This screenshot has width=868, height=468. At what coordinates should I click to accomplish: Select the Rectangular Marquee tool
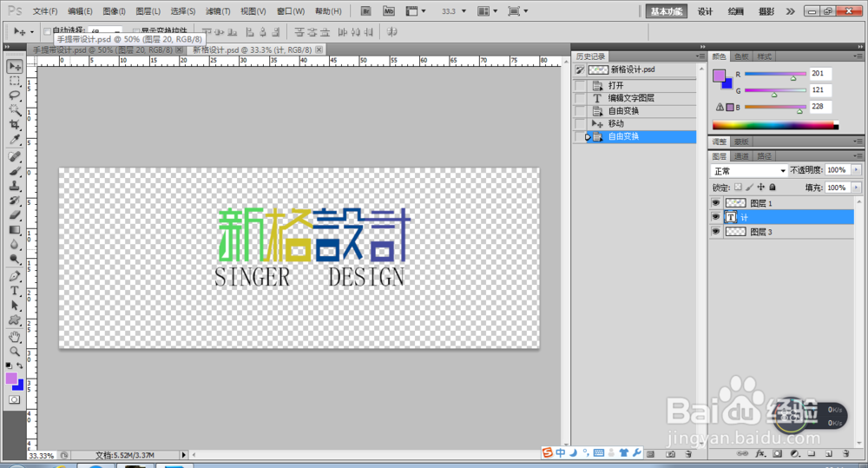(x=15, y=82)
